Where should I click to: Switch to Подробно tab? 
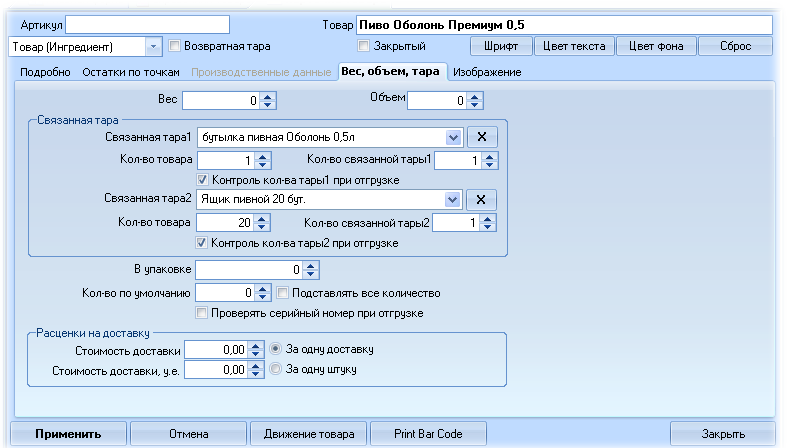pos(45,72)
